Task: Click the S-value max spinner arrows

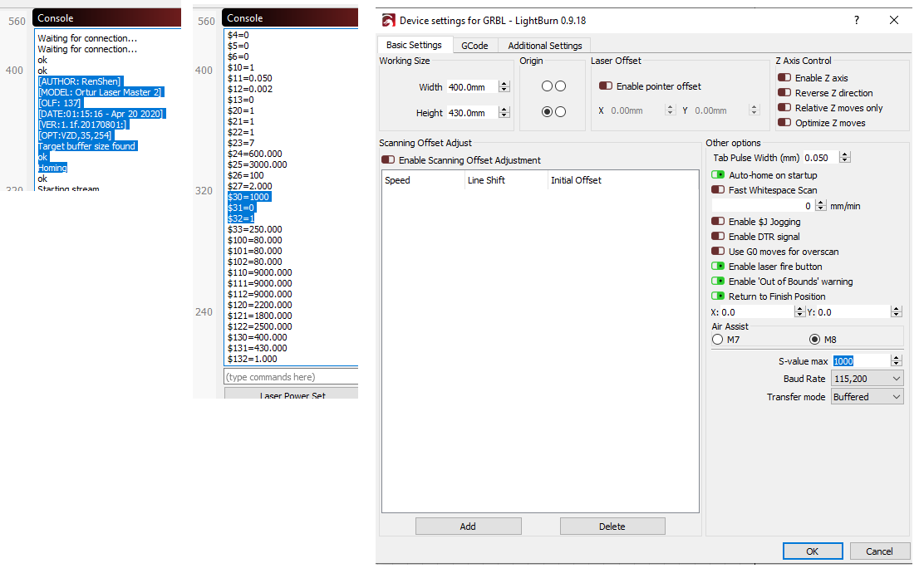Action: (897, 361)
